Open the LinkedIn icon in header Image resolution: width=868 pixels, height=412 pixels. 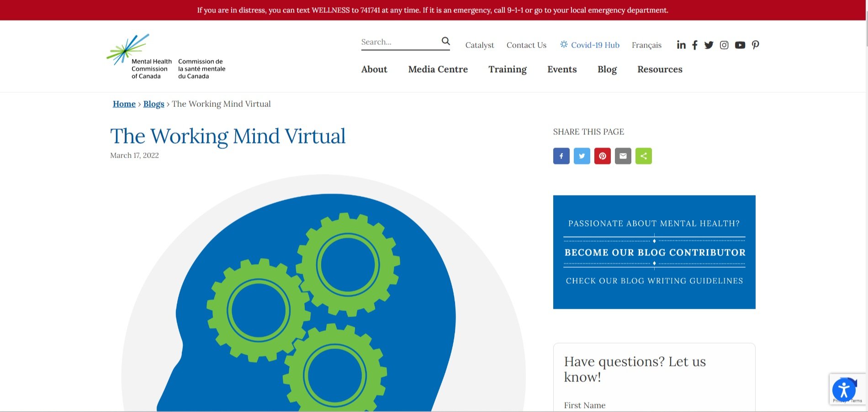681,45
